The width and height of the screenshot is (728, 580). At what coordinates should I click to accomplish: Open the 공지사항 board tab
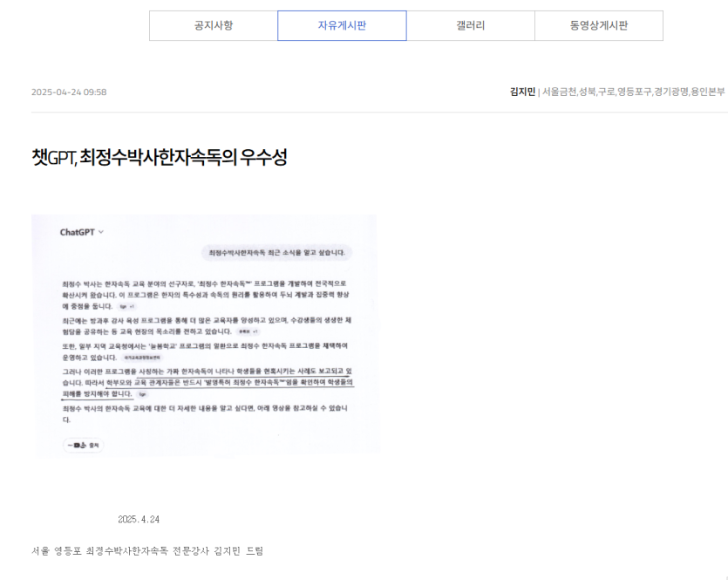[x=214, y=26]
